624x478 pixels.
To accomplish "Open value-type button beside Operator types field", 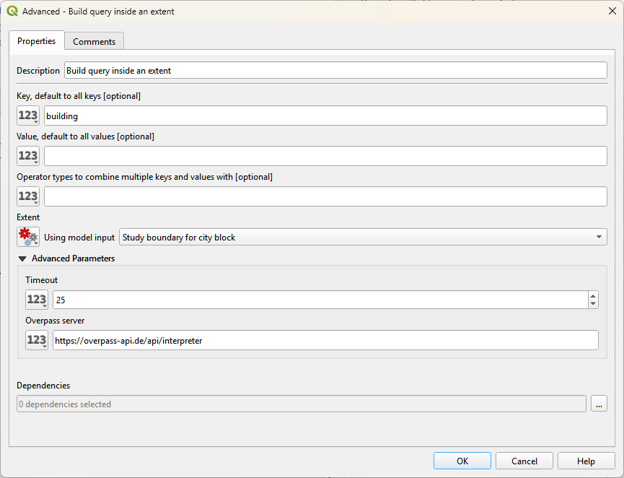I will [x=28, y=196].
